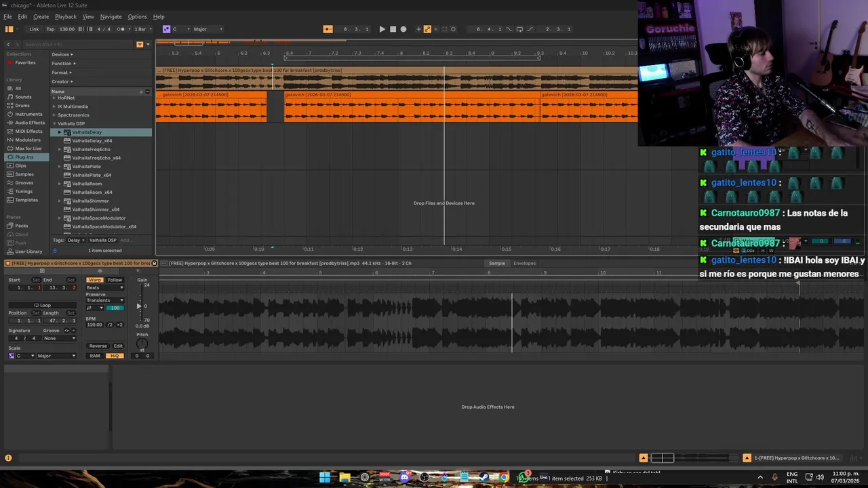Click the browser history back arrow
Image resolution: width=868 pixels, height=488 pixels.
(8, 44)
